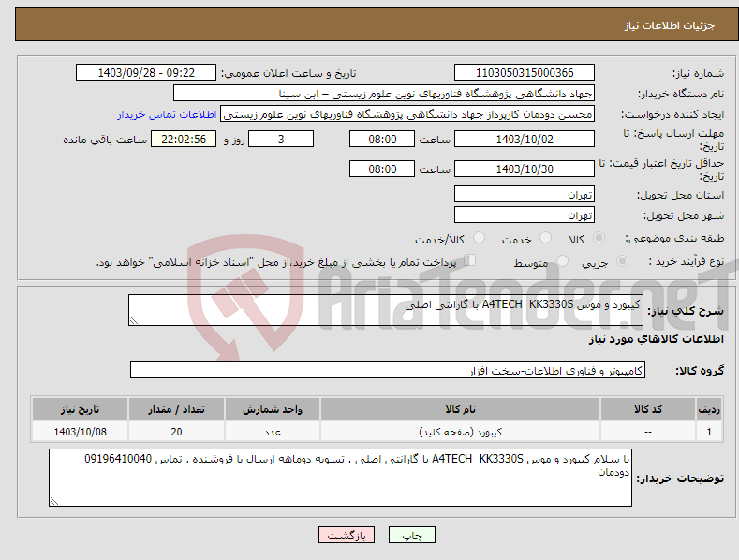This screenshot has width=739, height=560.
Task: Click the remaining time 22:02:56 field
Action: click(x=184, y=139)
